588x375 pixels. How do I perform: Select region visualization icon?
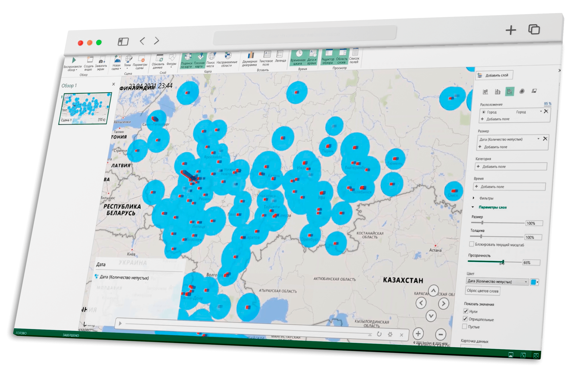tap(534, 91)
